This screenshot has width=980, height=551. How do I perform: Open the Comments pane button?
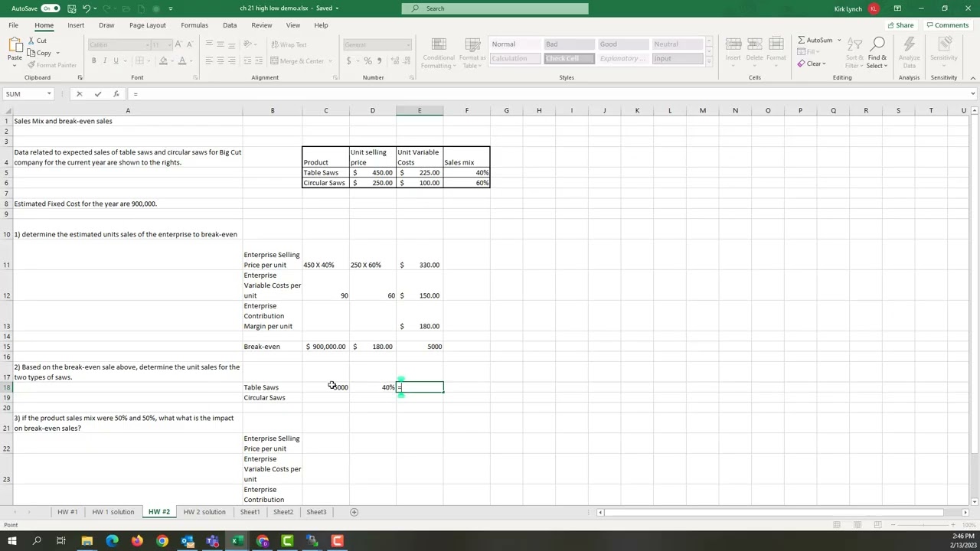coord(947,25)
